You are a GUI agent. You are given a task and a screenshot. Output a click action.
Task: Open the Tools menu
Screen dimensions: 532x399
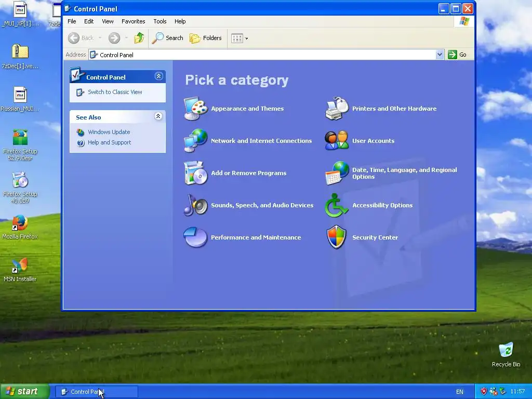pyautogui.click(x=160, y=21)
